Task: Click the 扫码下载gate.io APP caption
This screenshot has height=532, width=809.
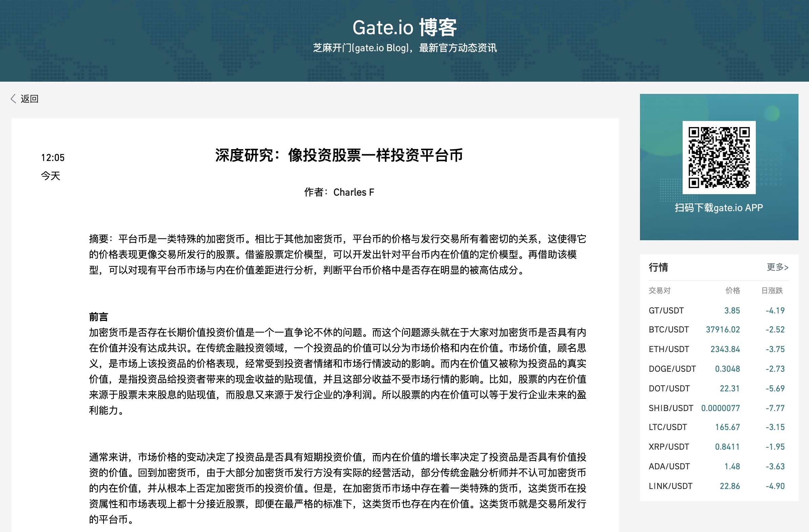Action: coord(719,208)
